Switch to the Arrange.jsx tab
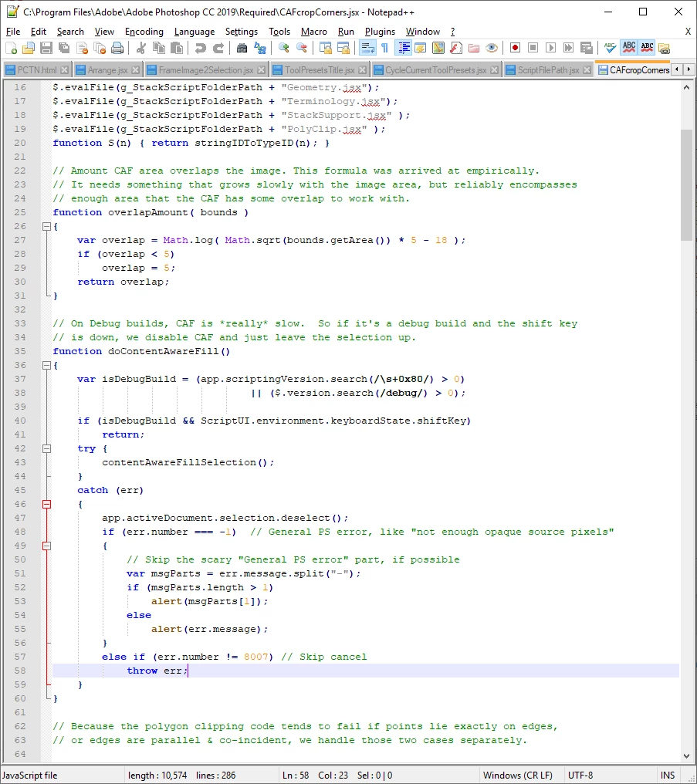Image resolution: width=697 pixels, height=784 pixels. point(107,70)
